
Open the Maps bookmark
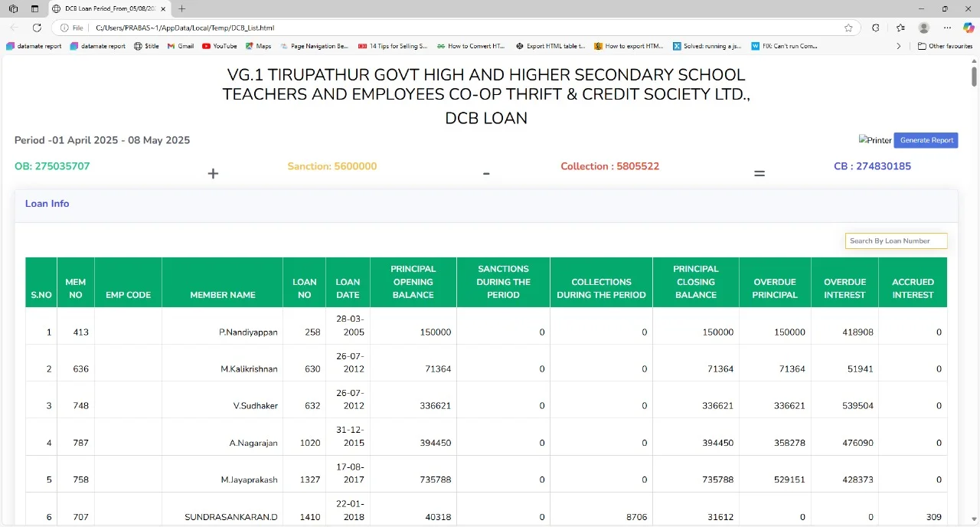click(259, 46)
